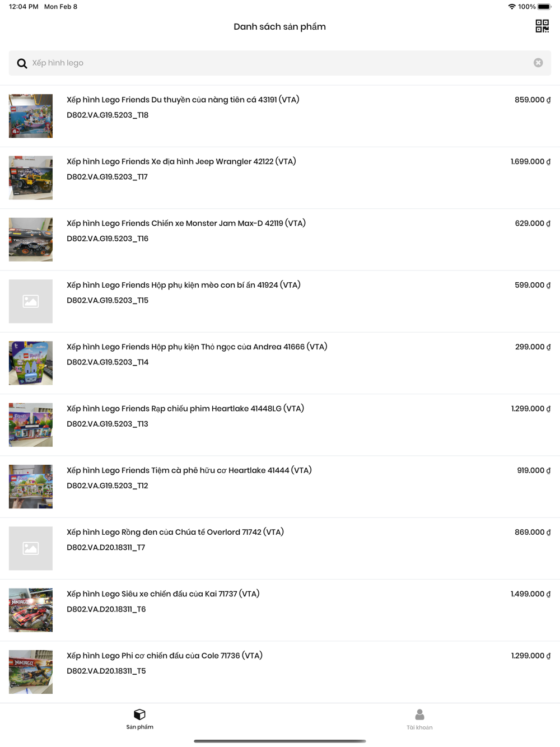Select Rạp chiếu phim Heartlake 41448LG product
The height and width of the screenshot is (747, 560).
(x=280, y=425)
